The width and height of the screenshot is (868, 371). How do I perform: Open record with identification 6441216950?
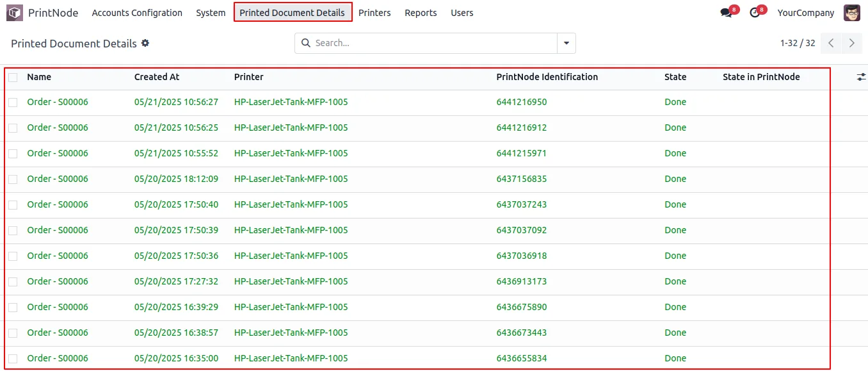[x=522, y=102]
